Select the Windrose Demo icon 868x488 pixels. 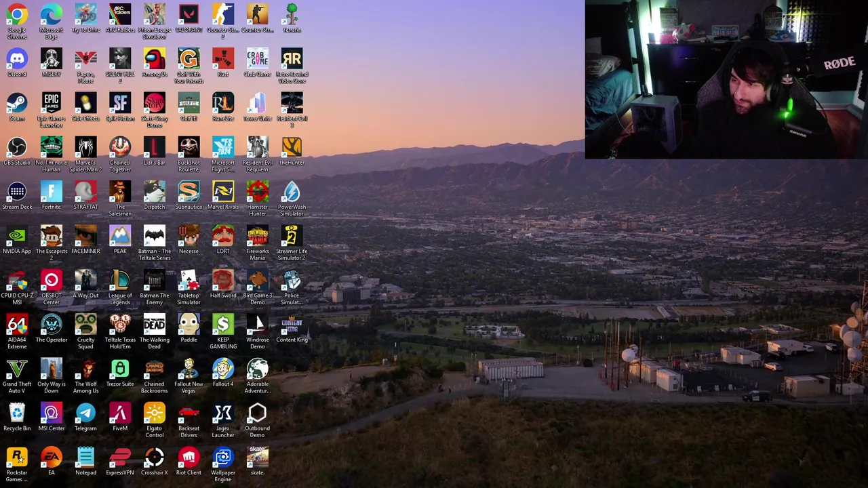(257, 325)
